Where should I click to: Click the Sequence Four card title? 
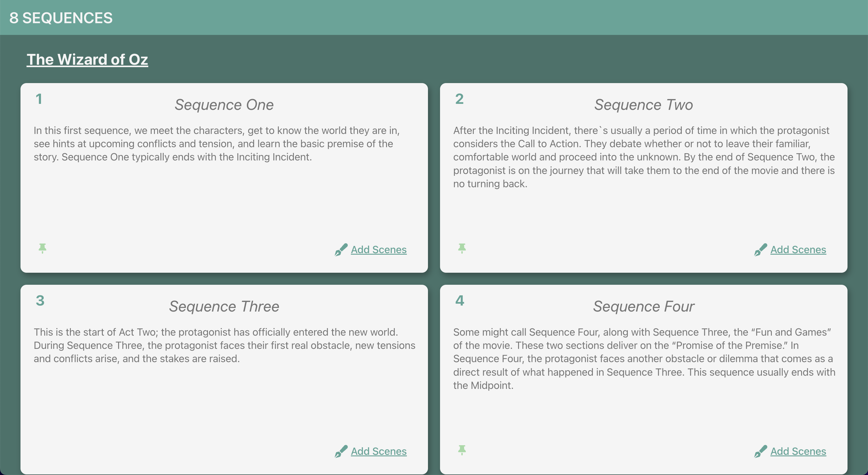[643, 306]
